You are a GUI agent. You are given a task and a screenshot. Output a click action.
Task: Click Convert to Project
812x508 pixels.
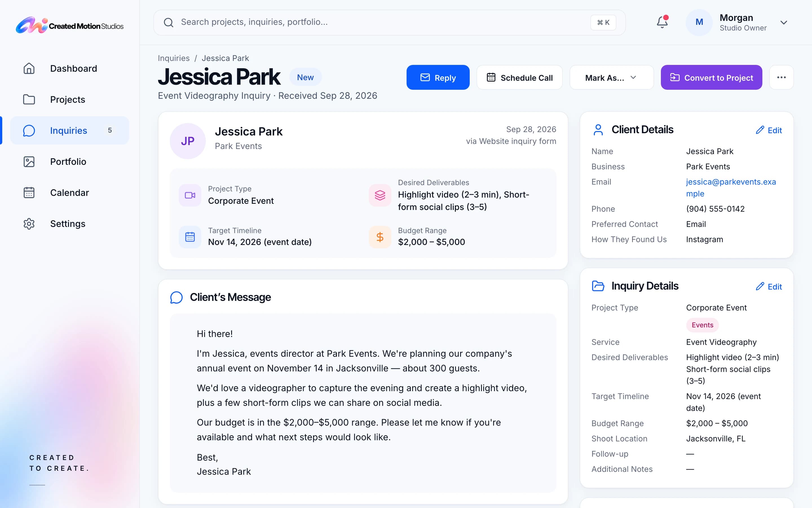[x=711, y=78]
